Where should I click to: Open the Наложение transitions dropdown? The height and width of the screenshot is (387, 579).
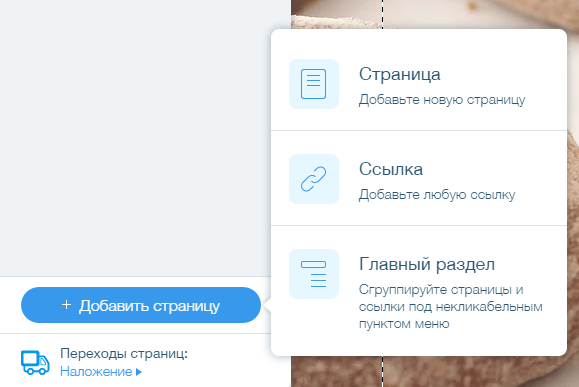click(x=101, y=371)
